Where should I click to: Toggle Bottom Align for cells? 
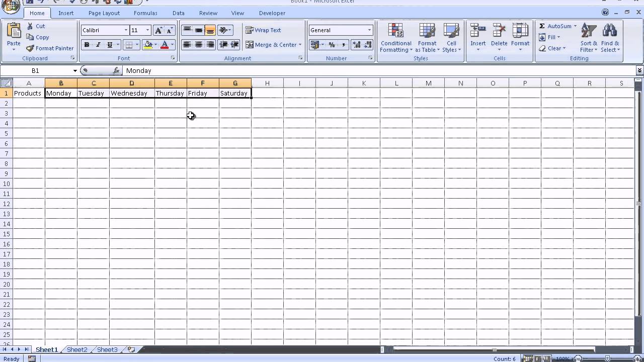pos(210,30)
